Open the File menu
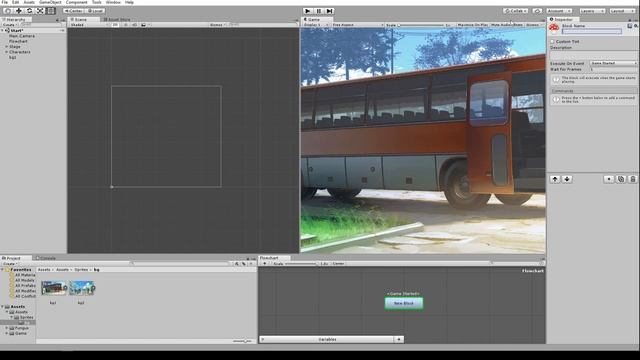 pos(5,2)
